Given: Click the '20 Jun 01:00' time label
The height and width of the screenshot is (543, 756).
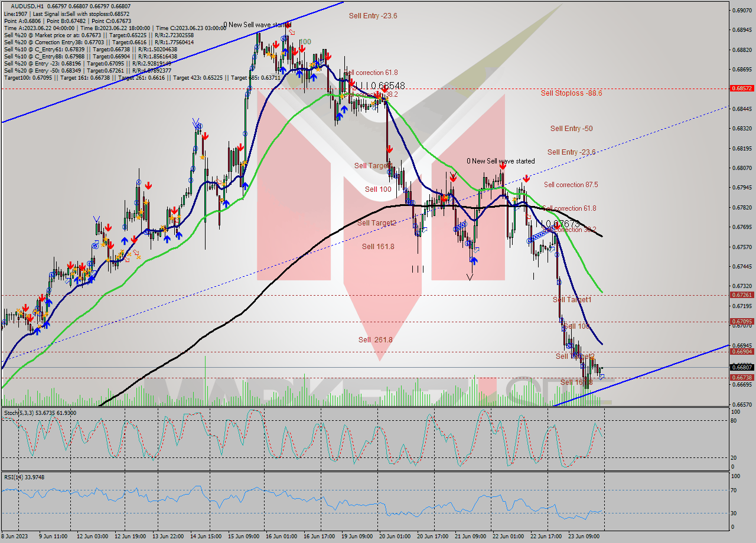Looking at the screenshot, I should pyautogui.click(x=395, y=537).
